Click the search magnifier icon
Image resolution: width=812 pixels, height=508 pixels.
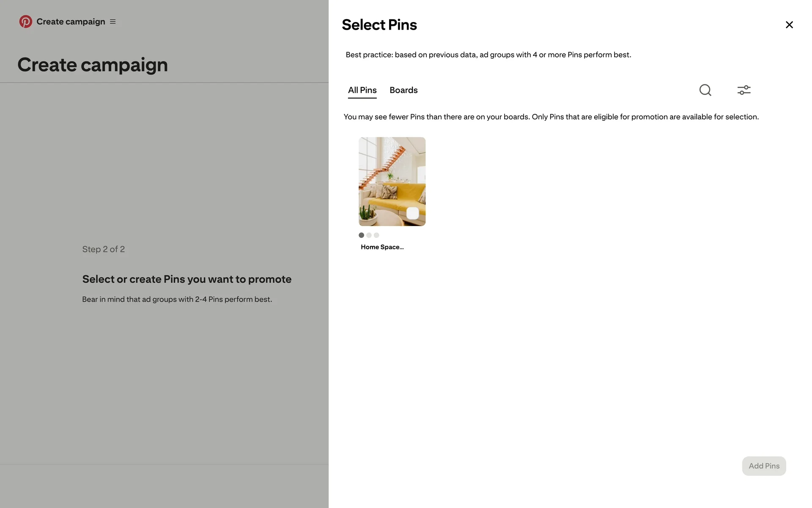[x=705, y=90]
